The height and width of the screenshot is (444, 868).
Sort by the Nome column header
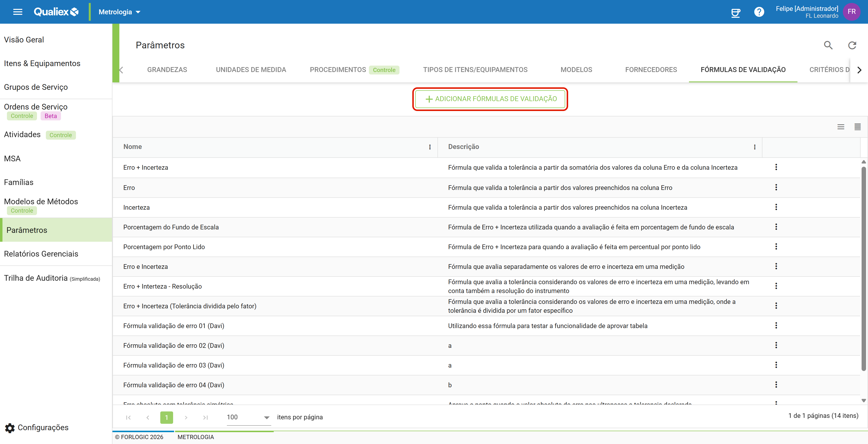pyautogui.click(x=132, y=147)
